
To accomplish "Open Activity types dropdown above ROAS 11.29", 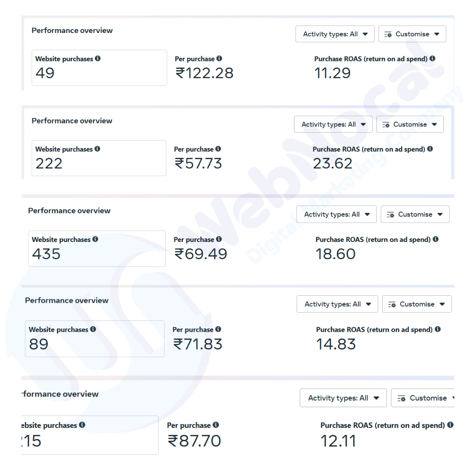I will pyautogui.click(x=335, y=34).
